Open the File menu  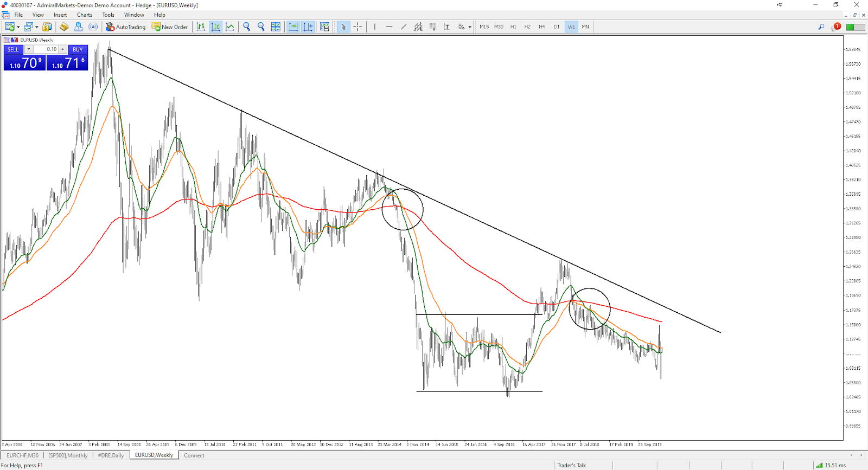pyautogui.click(x=18, y=15)
